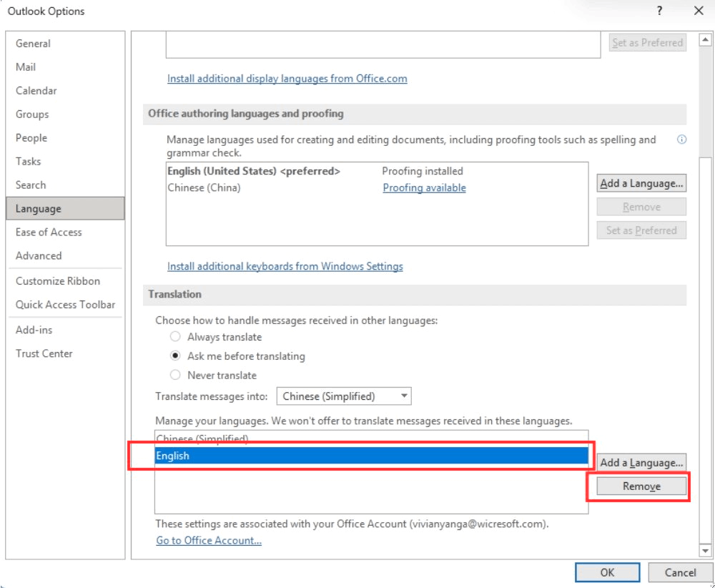Click Add a Language in Translation section
This screenshot has width=715, height=588.
tap(641, 463)
